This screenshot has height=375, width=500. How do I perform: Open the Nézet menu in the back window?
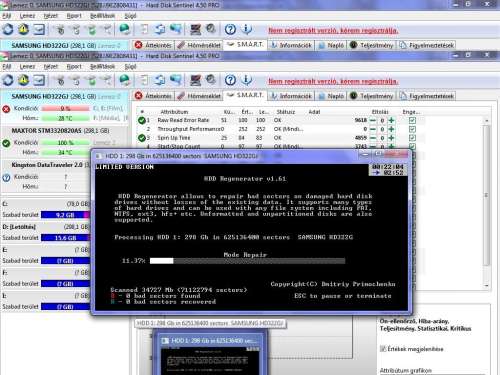(x=51, y=16)
